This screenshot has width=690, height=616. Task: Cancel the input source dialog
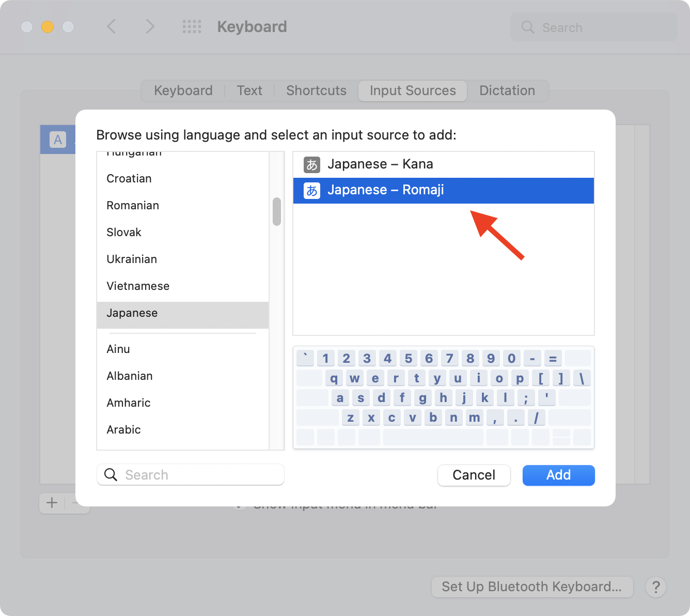474,475
